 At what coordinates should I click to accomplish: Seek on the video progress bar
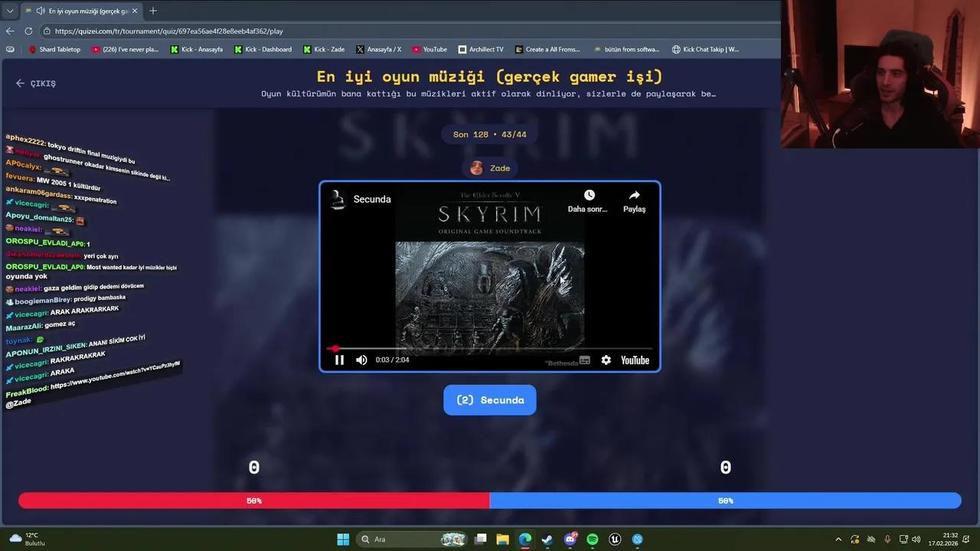[x=490, y=349]
